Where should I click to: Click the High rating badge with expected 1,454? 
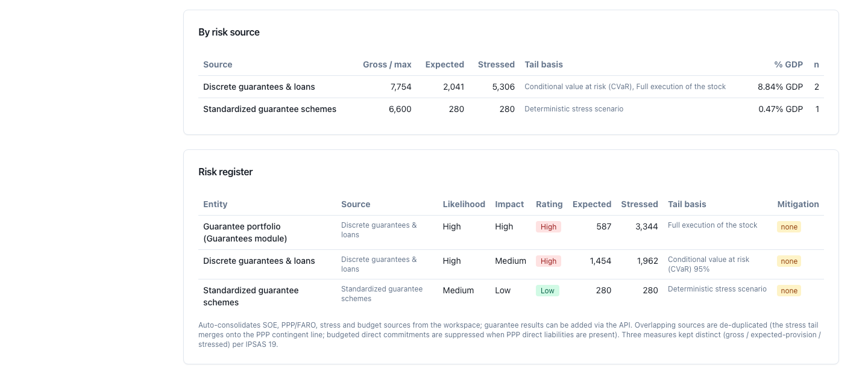tap(549, 261)
